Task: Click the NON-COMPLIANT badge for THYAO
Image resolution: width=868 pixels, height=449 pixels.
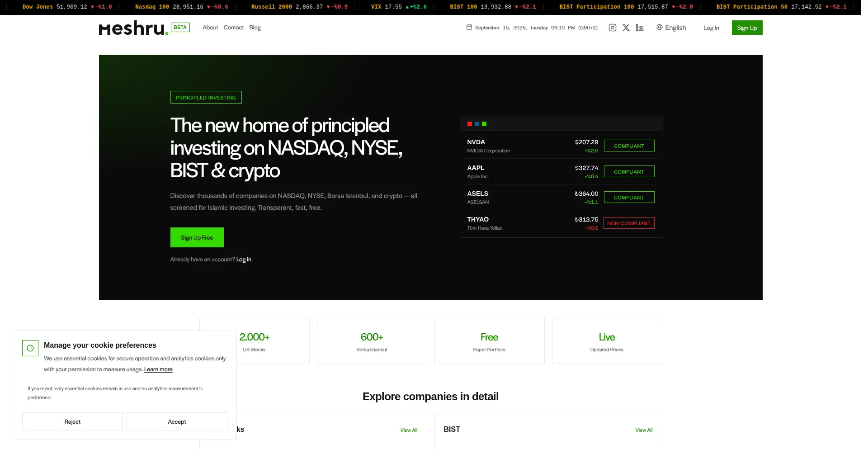Action: click(629, 223)
